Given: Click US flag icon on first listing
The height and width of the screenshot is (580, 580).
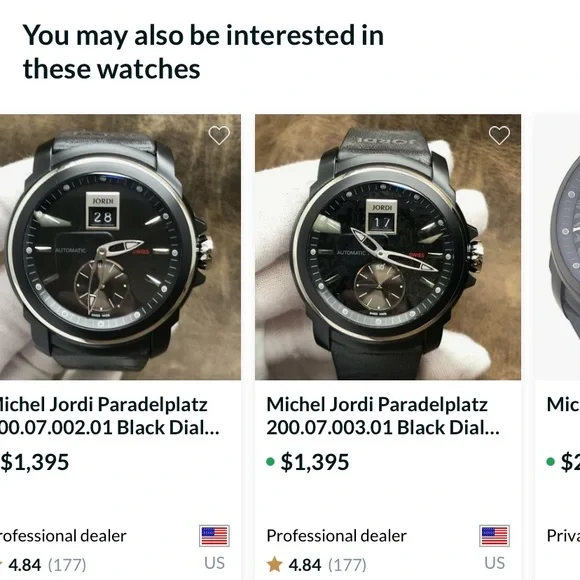Looking at the screenshot, I should (214, 536).
